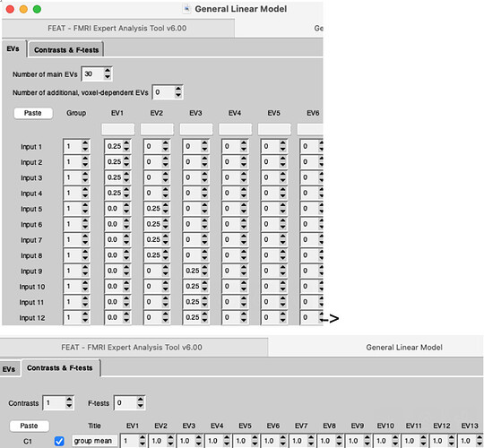Decrease voxel-dependent EVs stepper value
The width and height of the screenshot is (484, 448).
(x=178, y=95)
